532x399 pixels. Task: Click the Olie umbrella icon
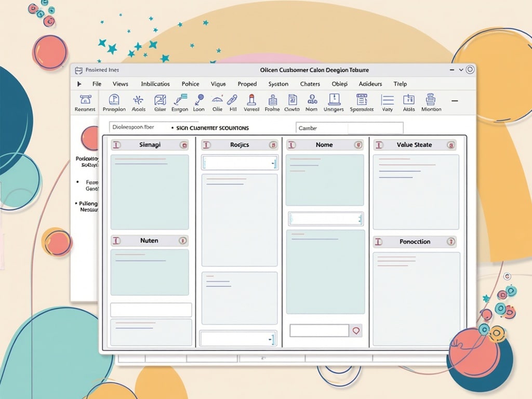pyautogui.click(x=217, y=99)
